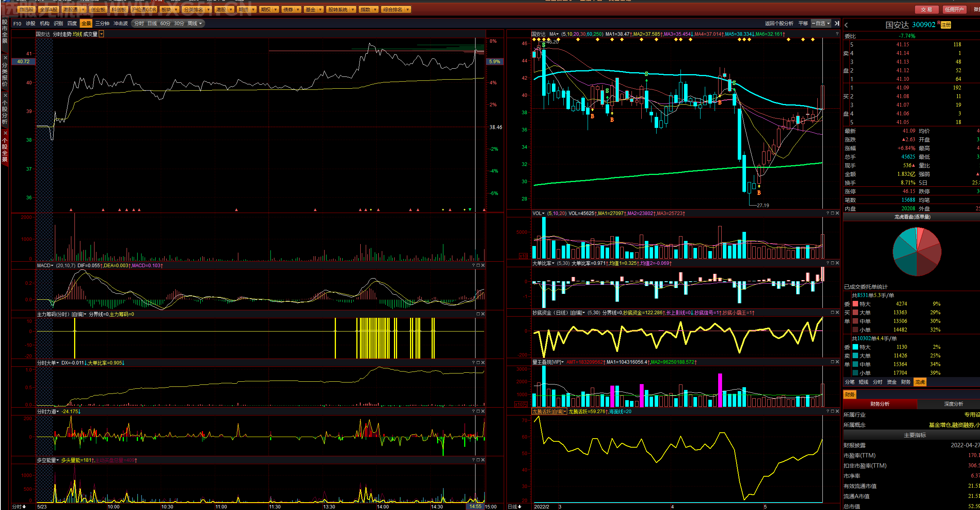The image size is (980, 510).
Task: Switch chart period to 60分
Action: tap(165, 24)
